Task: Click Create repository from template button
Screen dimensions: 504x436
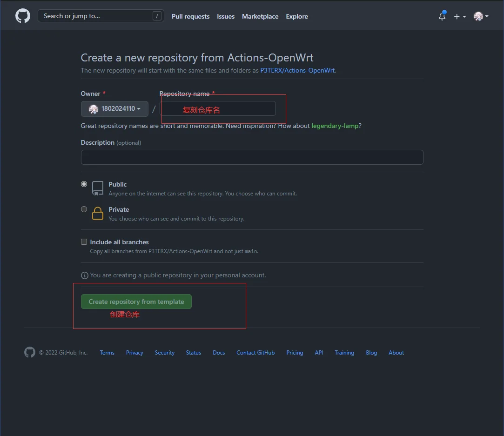Action: point(136,302)
